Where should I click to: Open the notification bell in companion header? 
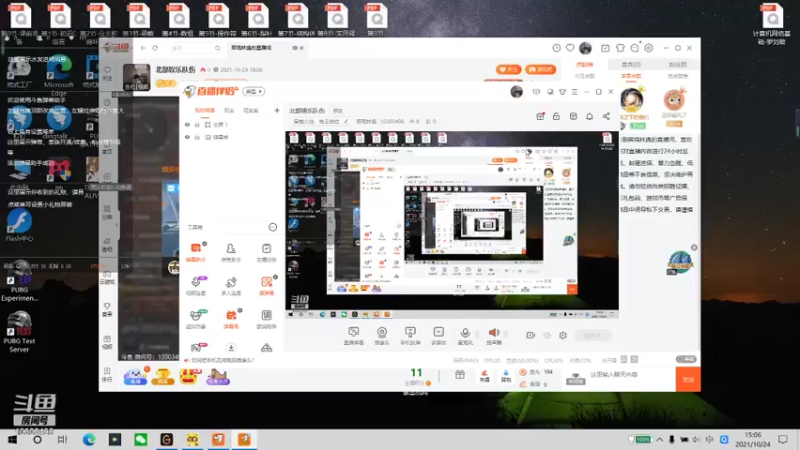coord(589,116)
